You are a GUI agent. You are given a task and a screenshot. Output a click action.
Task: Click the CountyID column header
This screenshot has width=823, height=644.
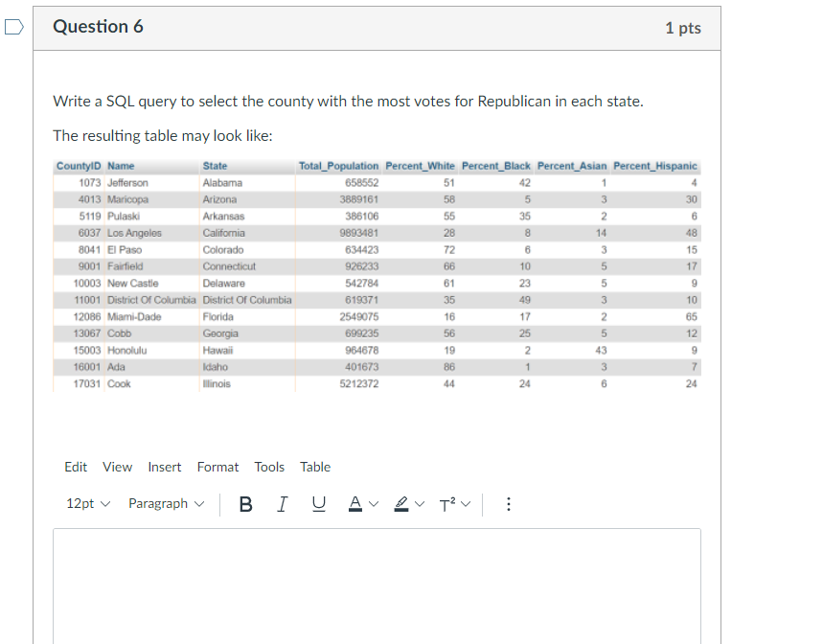79,166
